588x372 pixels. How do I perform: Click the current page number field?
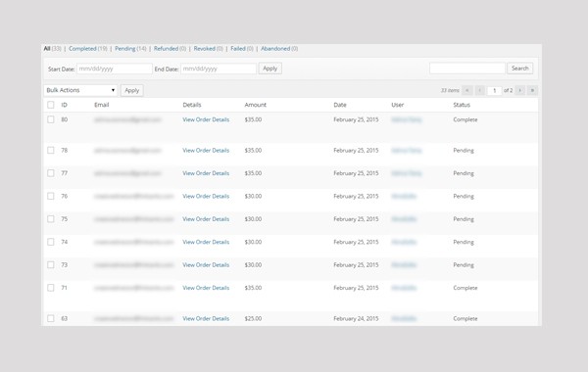point(494,90)
